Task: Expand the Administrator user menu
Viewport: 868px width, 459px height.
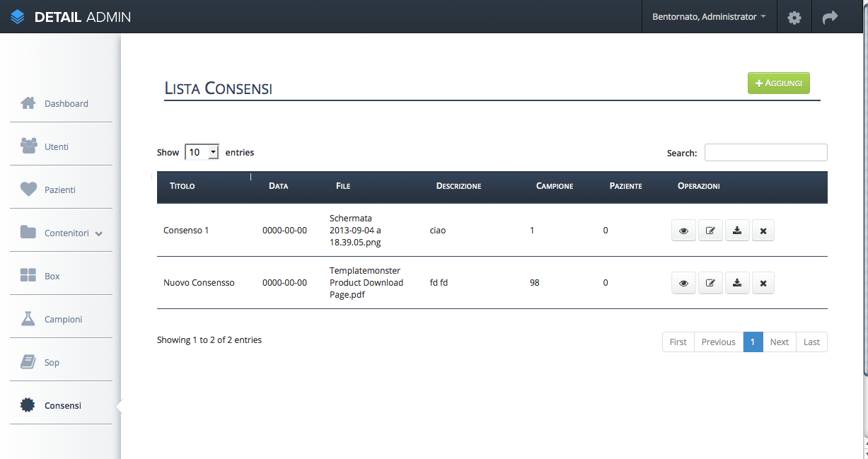Action: [x=709, y=17]
